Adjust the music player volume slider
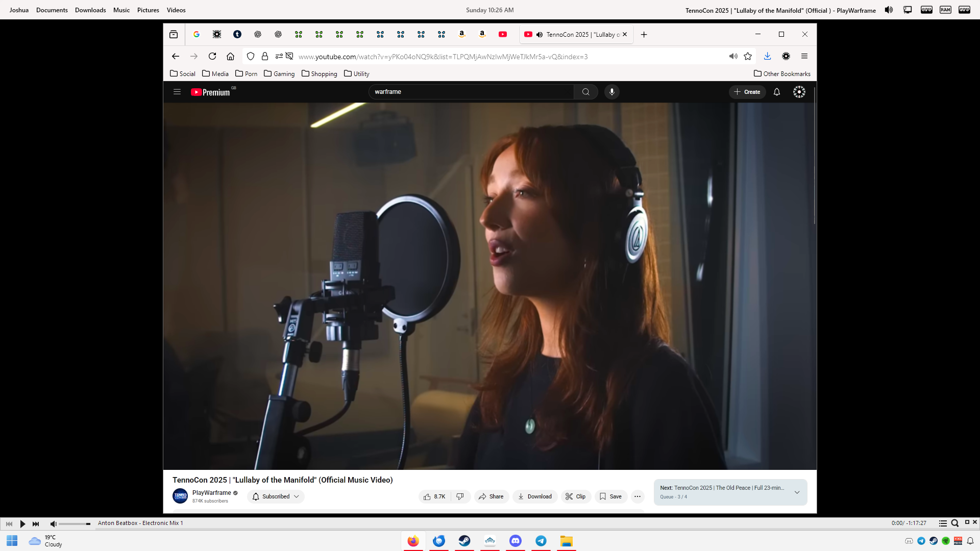This screenshot has height=551, width=980. tap(75, 524)
